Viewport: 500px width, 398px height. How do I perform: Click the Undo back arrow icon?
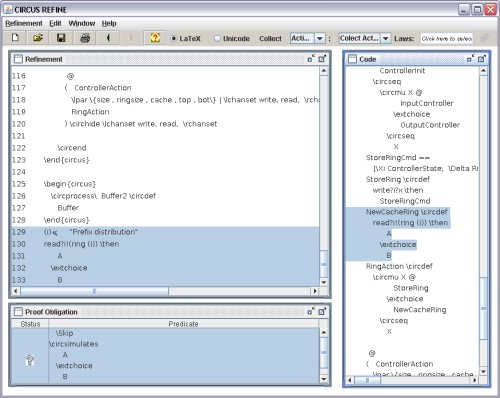108,38
